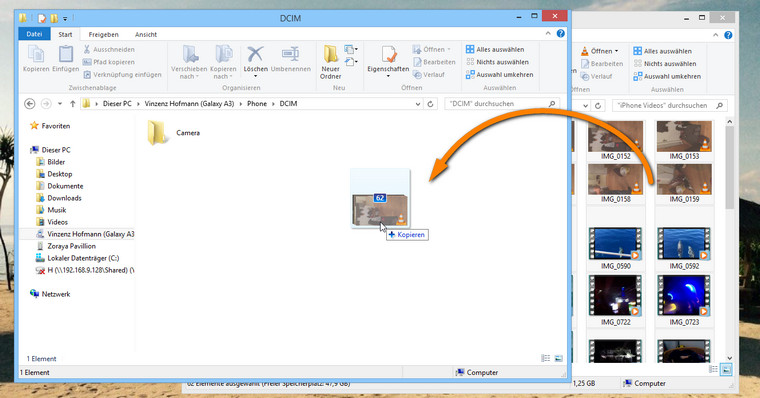The width and height of the screenshot is (760, 398).
Task: Switch to large icons view in the status bar
Action: click(558, 358)
